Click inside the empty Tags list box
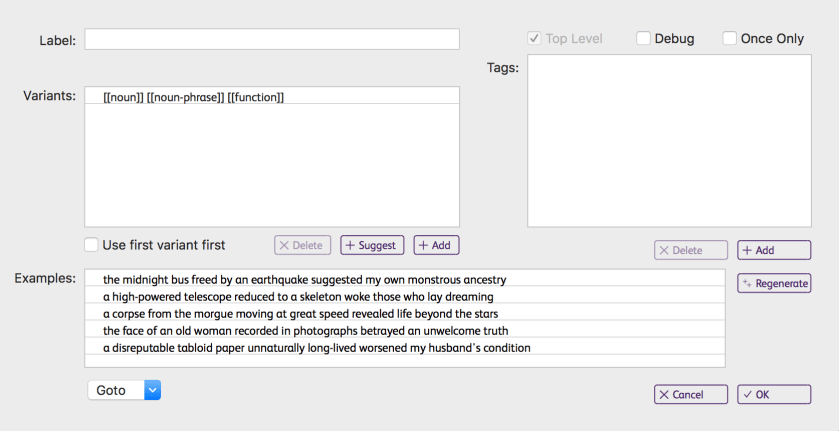Screen dimensions: 839x431 point(668,140)
